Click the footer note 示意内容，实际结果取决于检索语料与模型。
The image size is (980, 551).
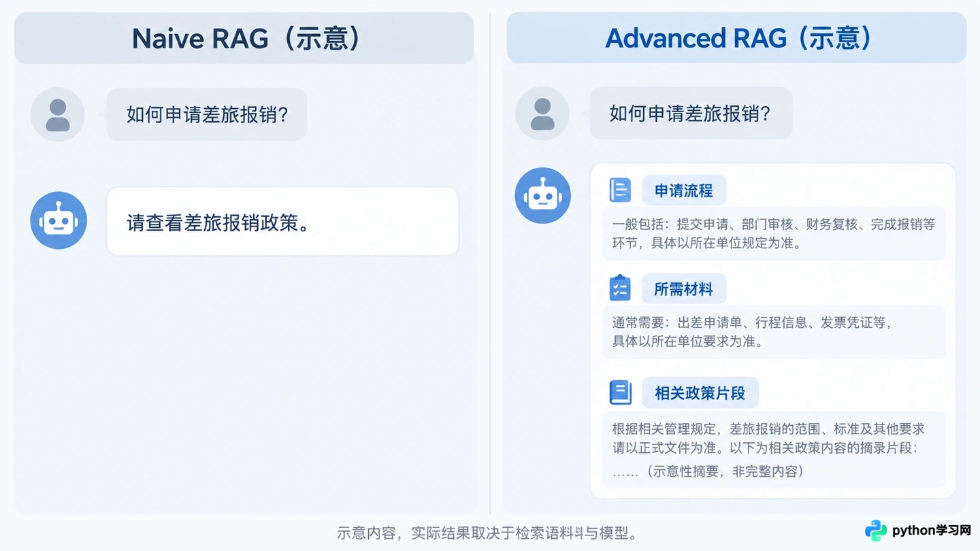click(488, 533)
